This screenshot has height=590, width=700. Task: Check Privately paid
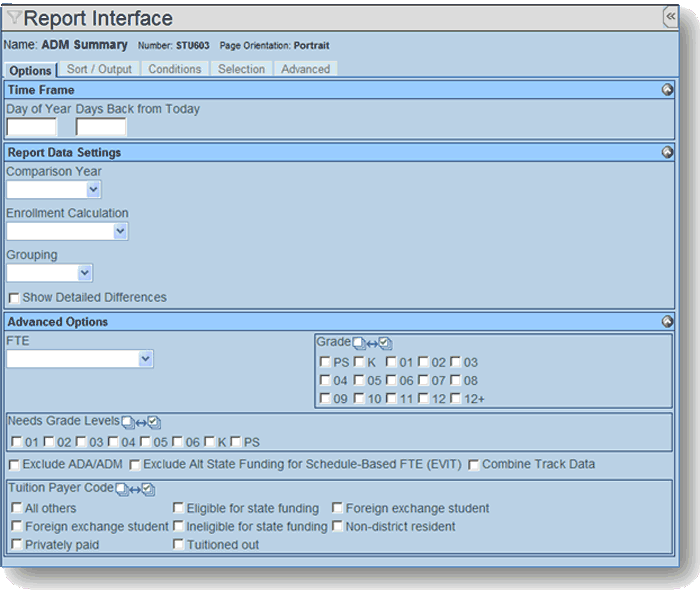coord(17,544)
